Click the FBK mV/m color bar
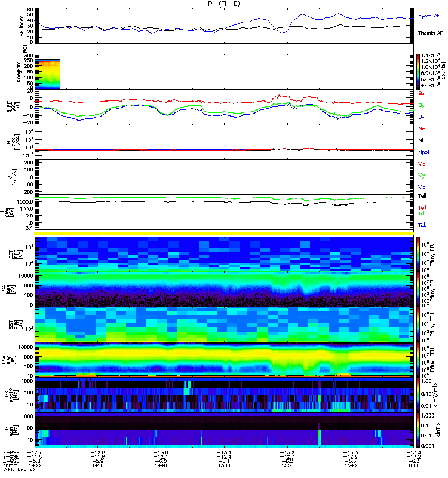This screenshot has height=478, width=448. pyautogui.click(x=418, y=396)
